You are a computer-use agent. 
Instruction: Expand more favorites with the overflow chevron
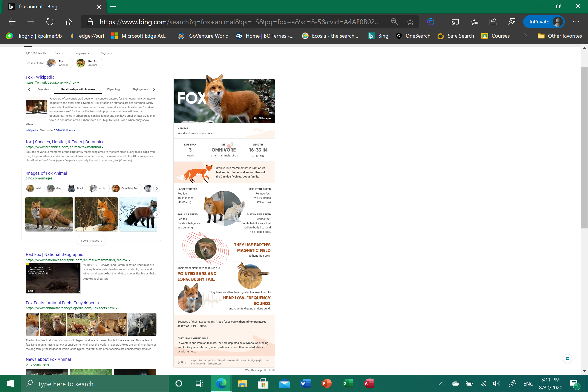525,36
